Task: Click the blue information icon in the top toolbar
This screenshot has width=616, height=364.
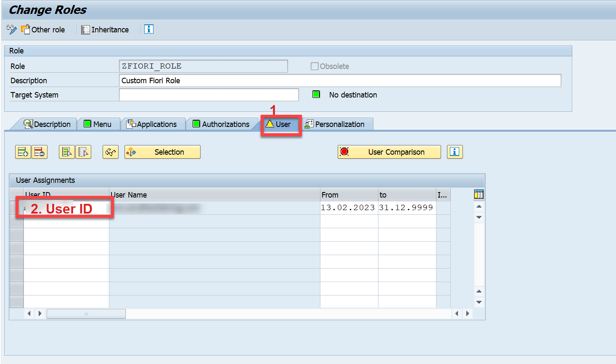Action: [148, 29]
